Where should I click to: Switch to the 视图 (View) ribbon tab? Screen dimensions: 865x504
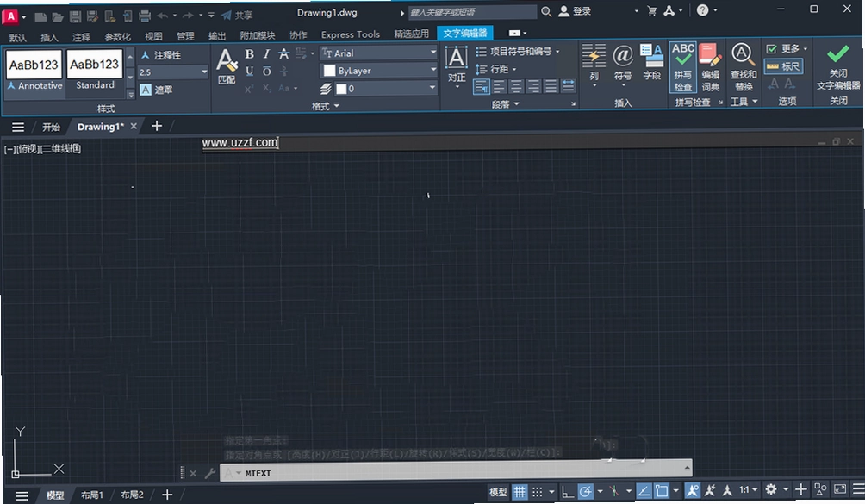tap(153, 36)
